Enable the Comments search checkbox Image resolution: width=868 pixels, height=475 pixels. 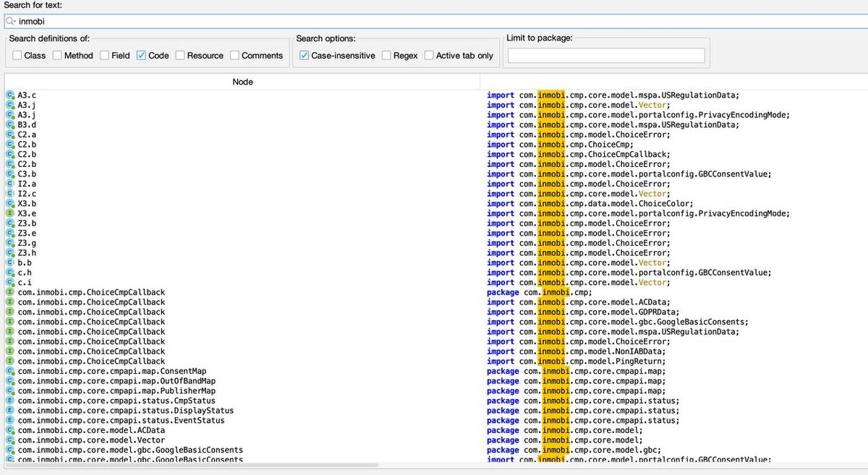235,55
